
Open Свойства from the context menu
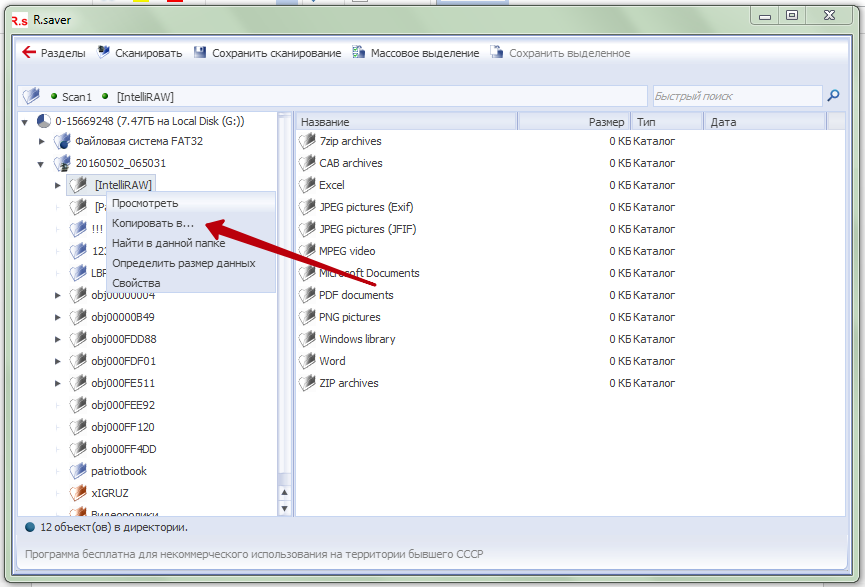coord(136,283)
